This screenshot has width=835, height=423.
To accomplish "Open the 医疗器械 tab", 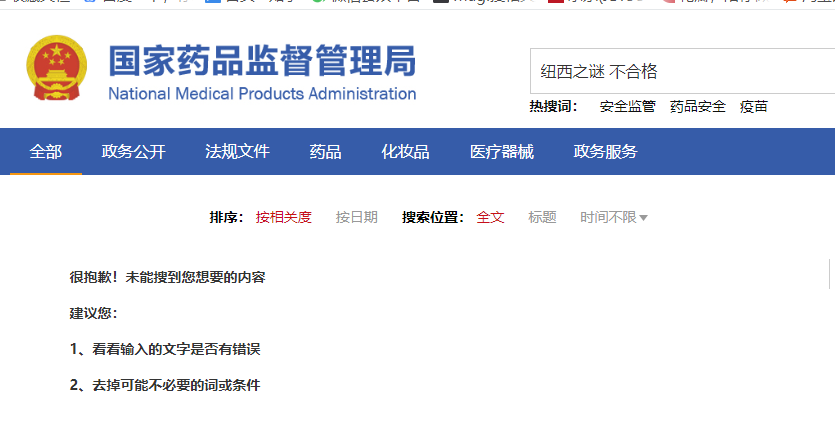I will coord(502,152).
